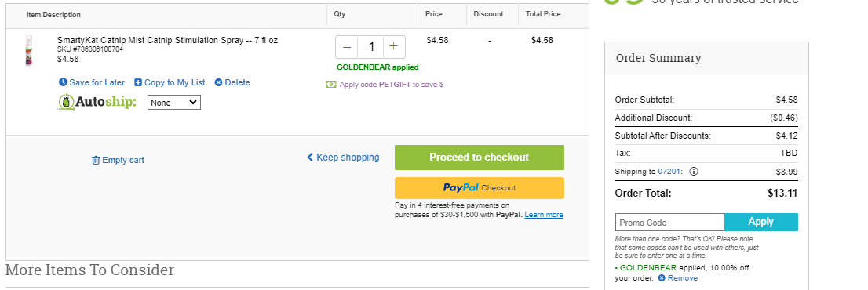This screenshot has width=868, height=290.
Task: Click the Delete item x icon
Action: (x=218, y=82)
